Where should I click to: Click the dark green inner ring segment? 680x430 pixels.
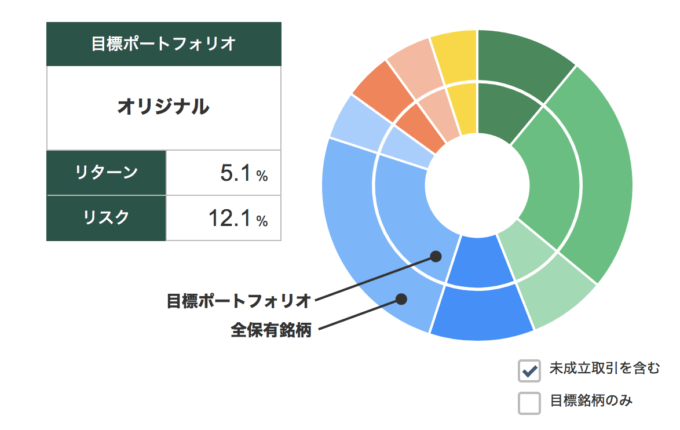(x=503, y=111)
